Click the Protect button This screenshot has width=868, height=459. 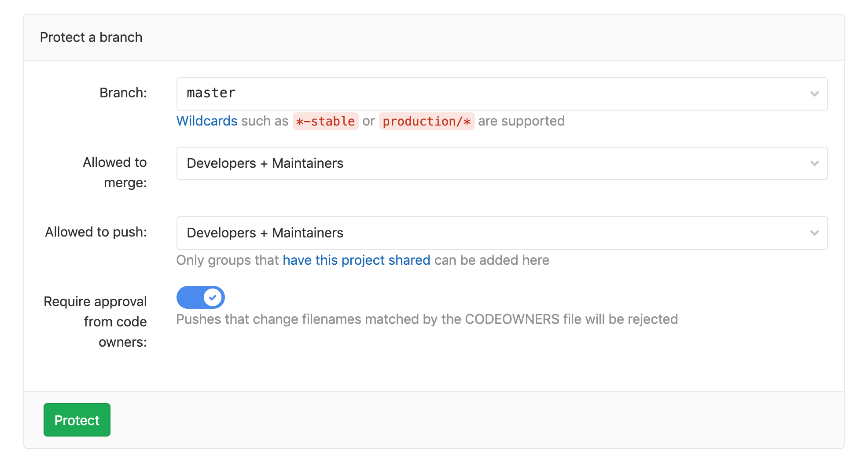tap(77, 419)
